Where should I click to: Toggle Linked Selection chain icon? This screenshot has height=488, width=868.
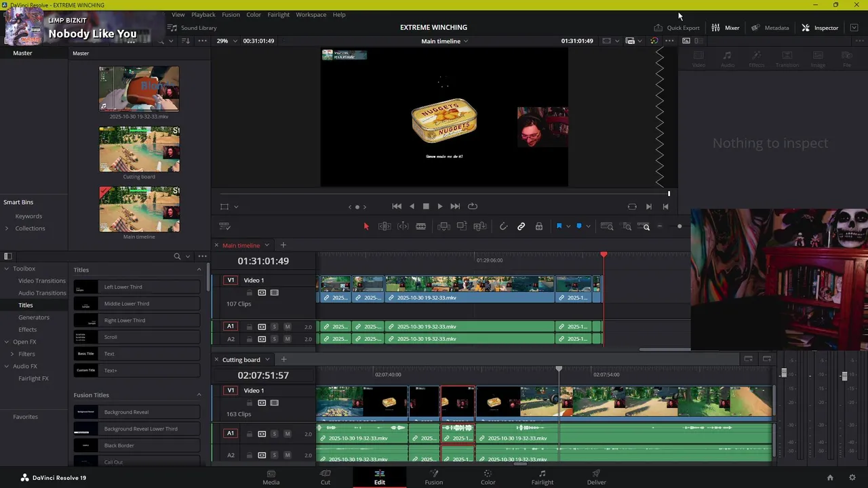(521, 226)
